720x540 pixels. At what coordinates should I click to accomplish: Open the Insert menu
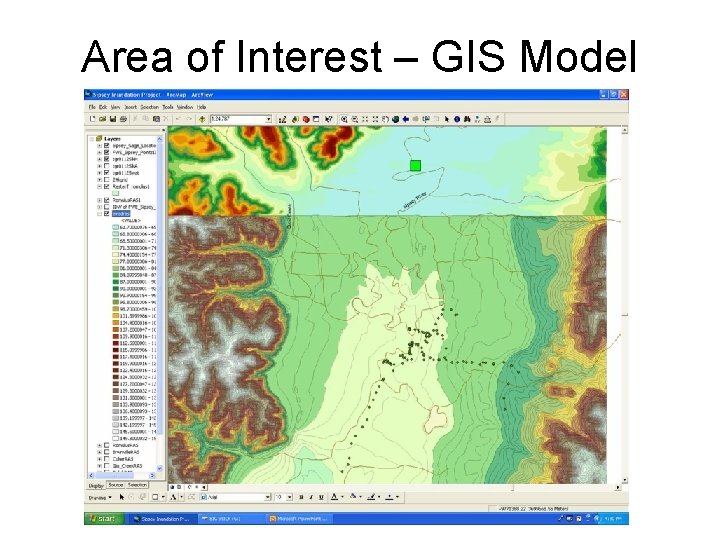(130, 107)
